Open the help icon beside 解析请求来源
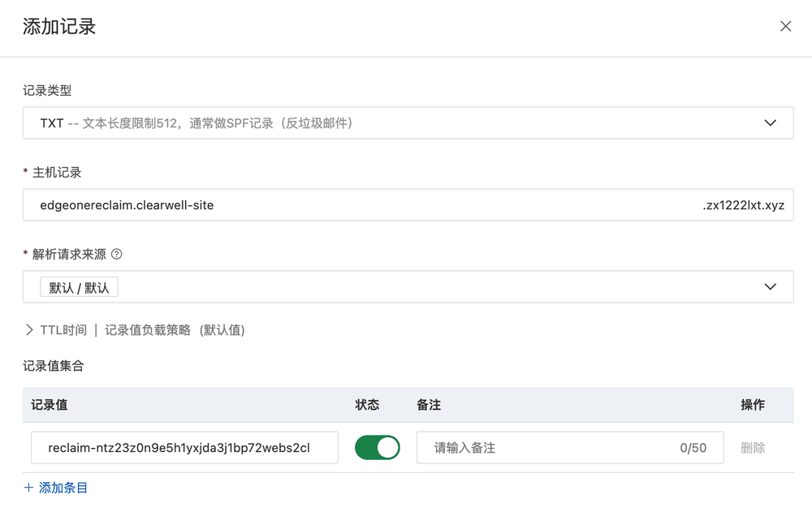 117,254
